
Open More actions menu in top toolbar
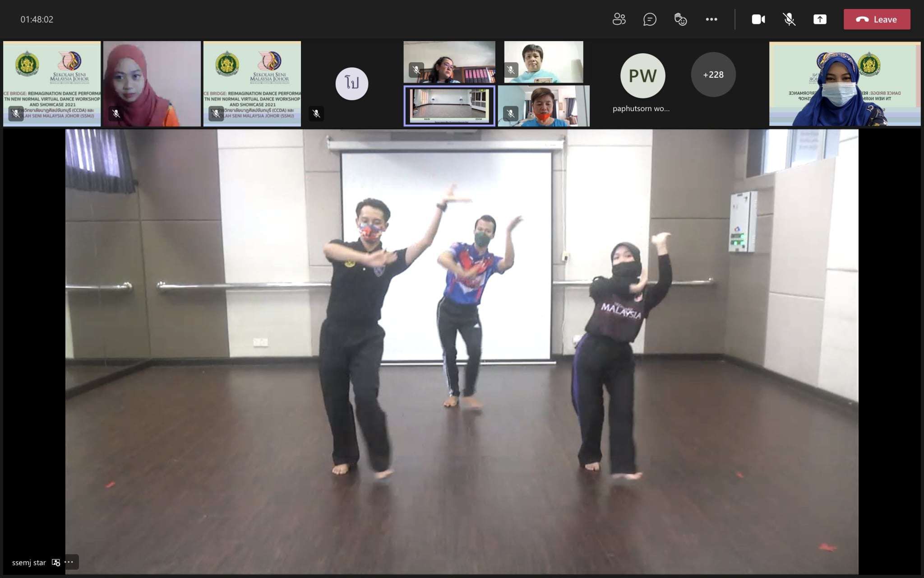pos(711,19)
